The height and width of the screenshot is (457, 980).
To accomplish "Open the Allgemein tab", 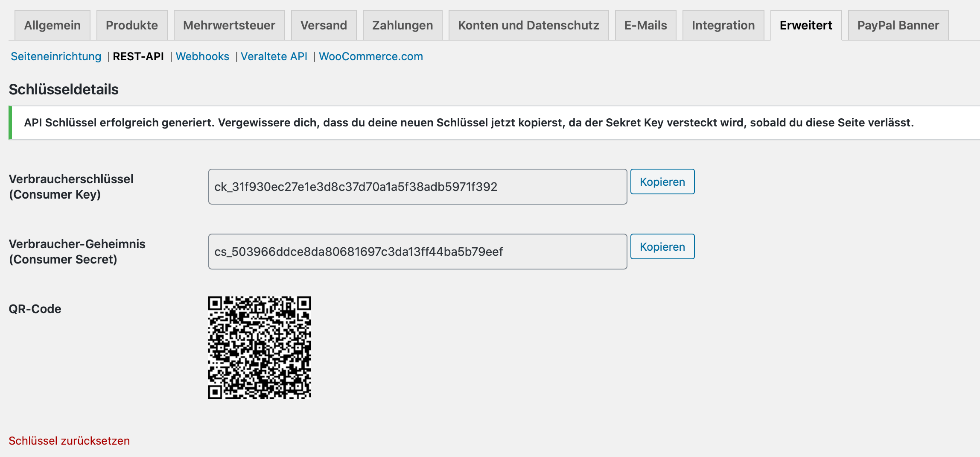I will click(x=52, y=25).
